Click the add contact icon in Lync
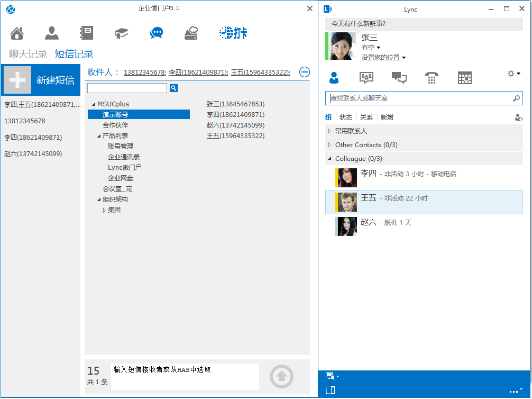532x399 pixels. click(518, 117)
